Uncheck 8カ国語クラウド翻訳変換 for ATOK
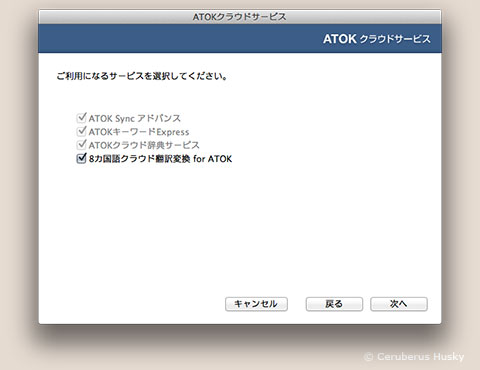 click(x=81, y=158)
